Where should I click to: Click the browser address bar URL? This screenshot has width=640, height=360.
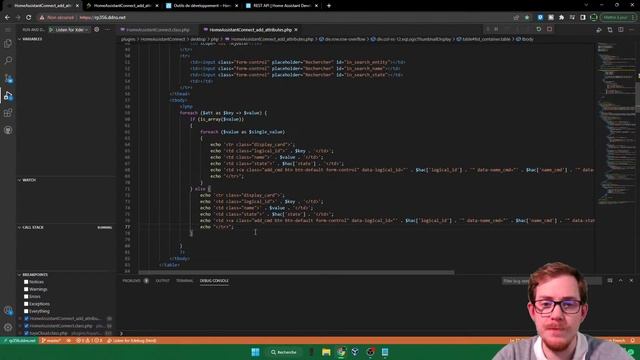[102, 18]
